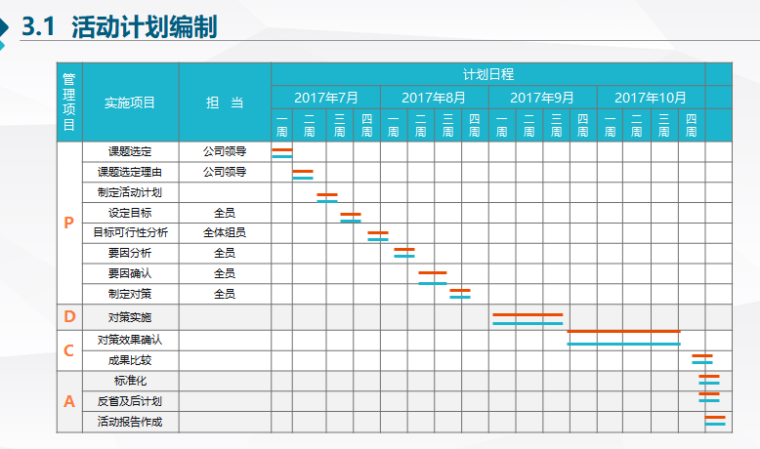Click the 担当 column header
This screenshot has width=760, height=449.
(x=225, y=103)
